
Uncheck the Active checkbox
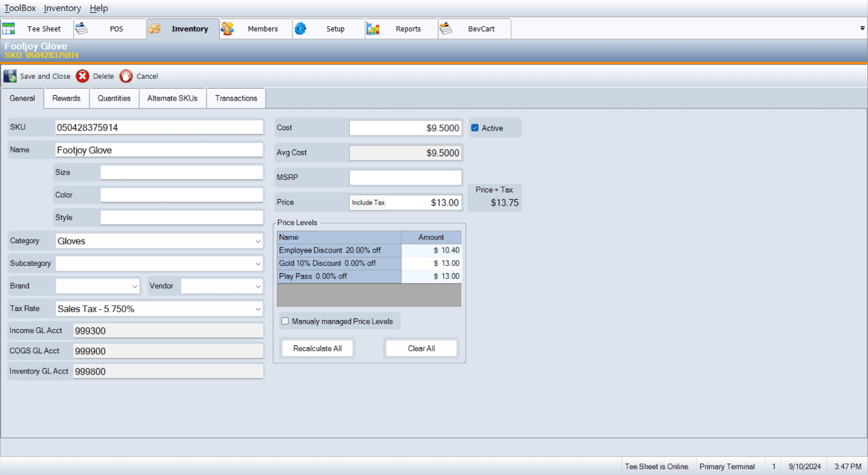[x=475, y=128]
